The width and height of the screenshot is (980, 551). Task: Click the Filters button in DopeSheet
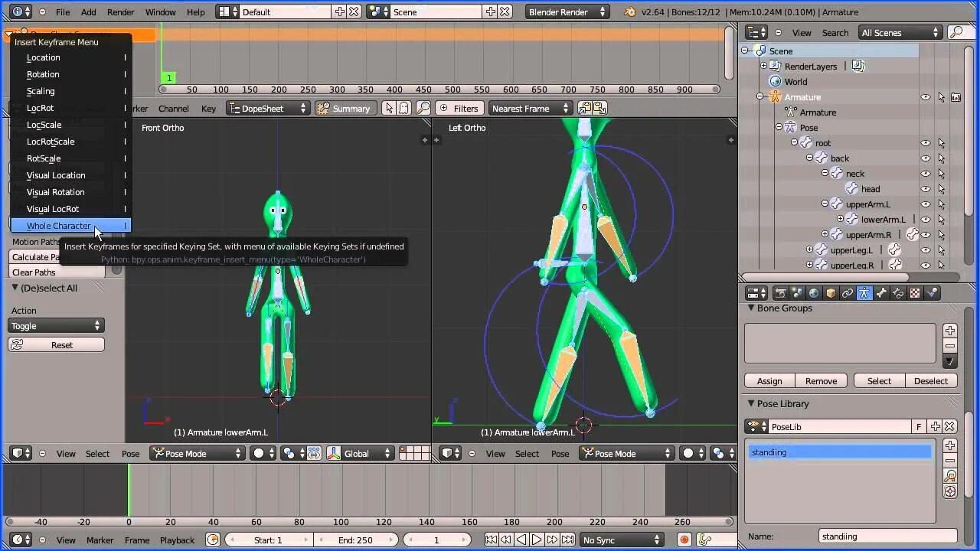[458, 109]
